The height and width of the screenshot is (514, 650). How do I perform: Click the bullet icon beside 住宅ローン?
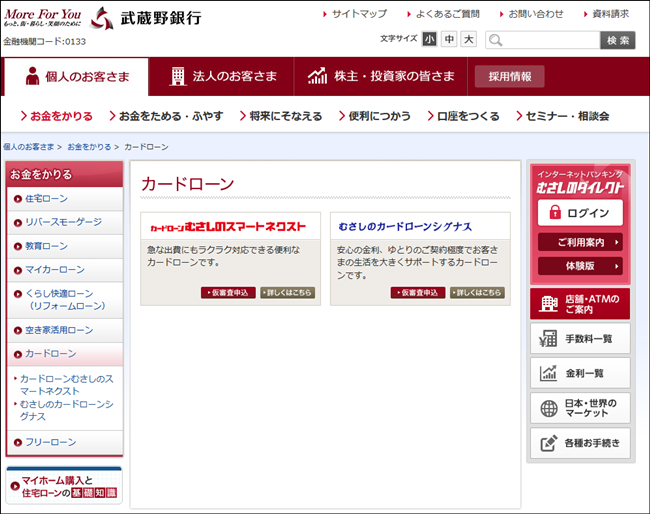tap(17, 199)
